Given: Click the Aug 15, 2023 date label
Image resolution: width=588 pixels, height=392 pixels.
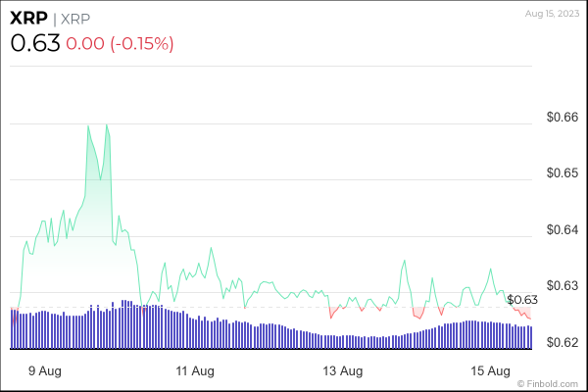Looking at the screenshot, I should pyautogui.click(x=552, y=11).
